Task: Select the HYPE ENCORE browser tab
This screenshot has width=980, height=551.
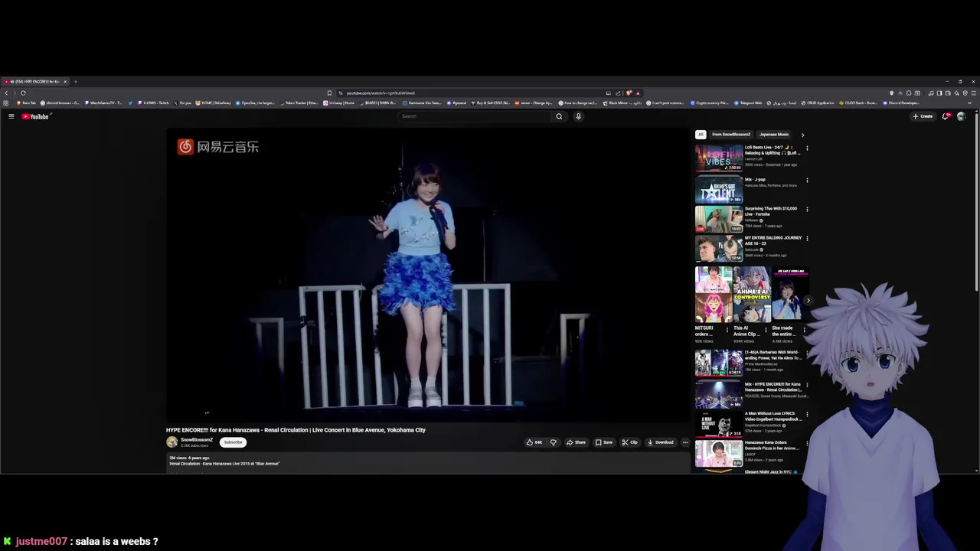Action: tap(34, 81)
